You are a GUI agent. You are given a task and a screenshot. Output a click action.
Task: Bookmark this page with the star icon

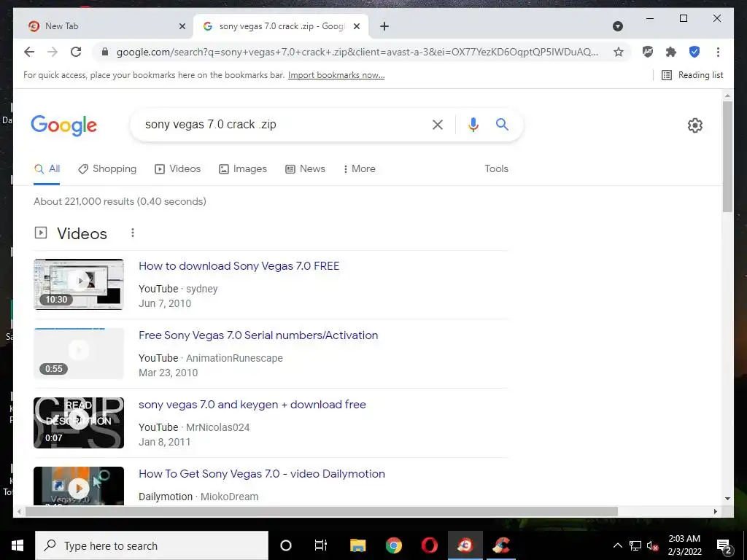click(619, 52)
